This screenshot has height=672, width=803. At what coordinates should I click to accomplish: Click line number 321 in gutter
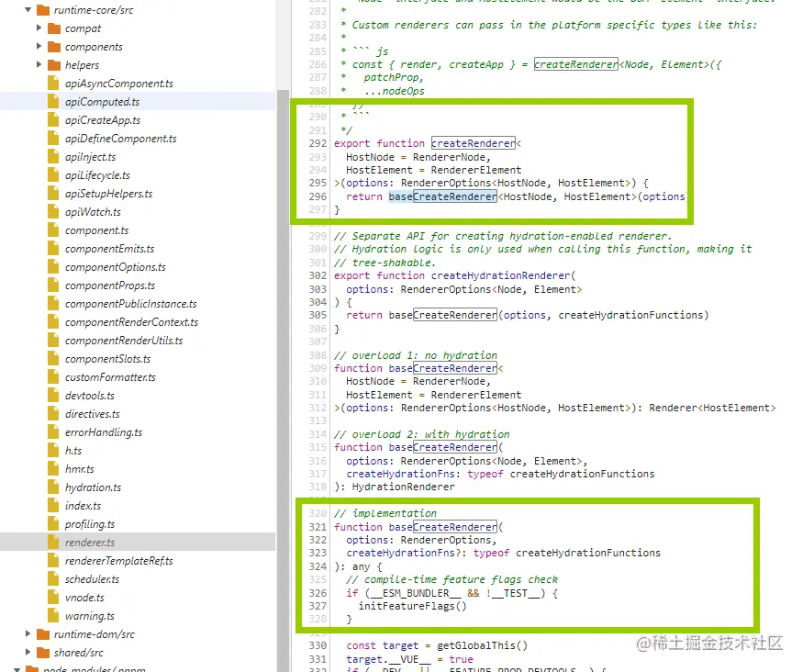tap(318, 527)
